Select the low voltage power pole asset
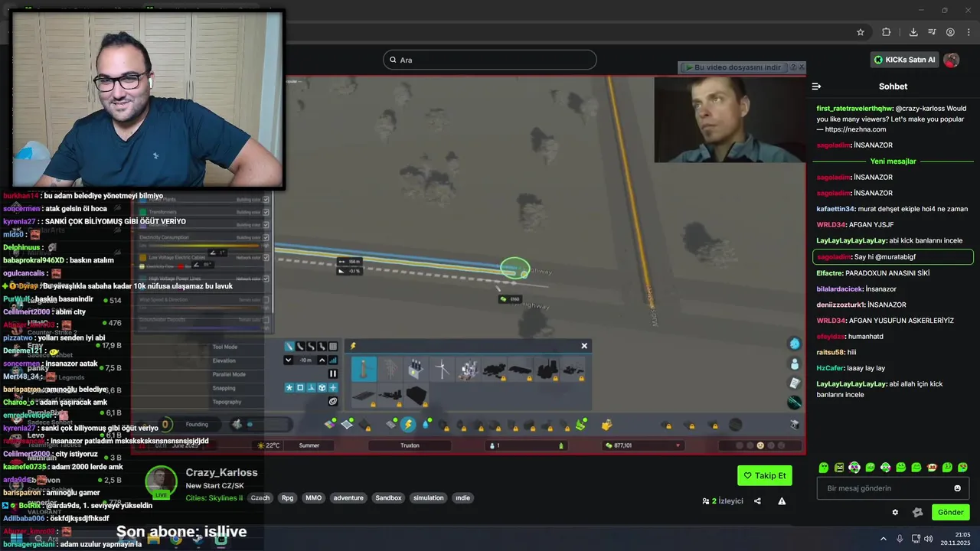980x551 pixels. pos(364,370)
